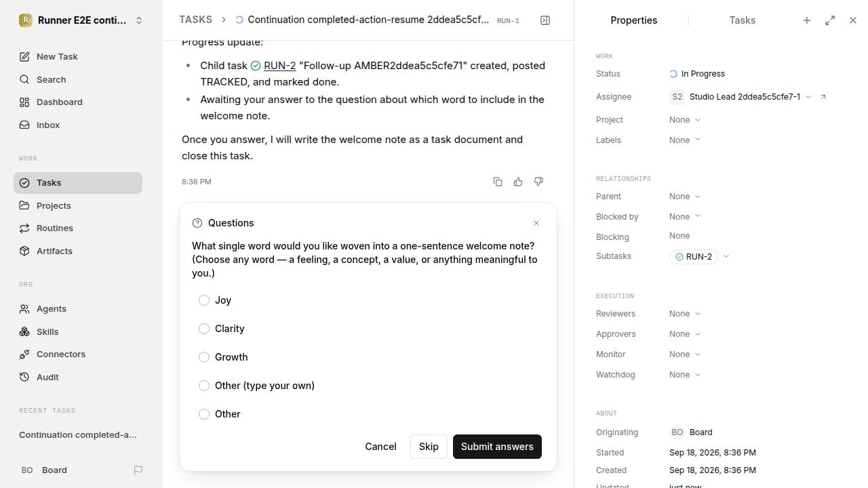Give thumbs up to the progress update
Image resolution: width=868 pixels, height=488 pixels.
pos(518,182)
